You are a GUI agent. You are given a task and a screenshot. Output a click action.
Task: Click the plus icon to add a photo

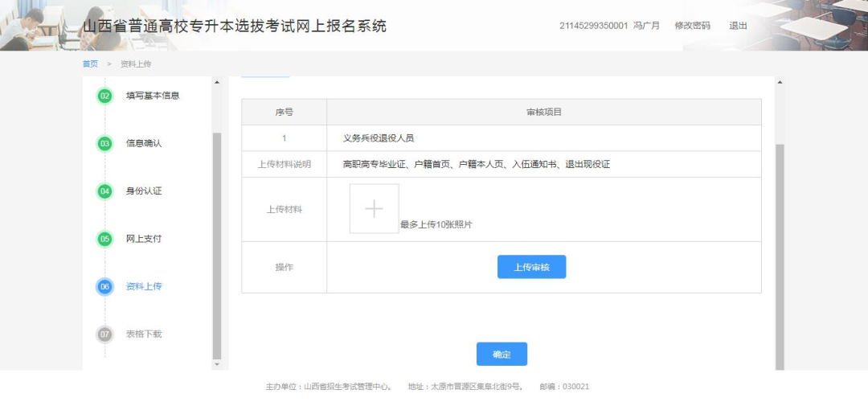(x=375, y=209)
